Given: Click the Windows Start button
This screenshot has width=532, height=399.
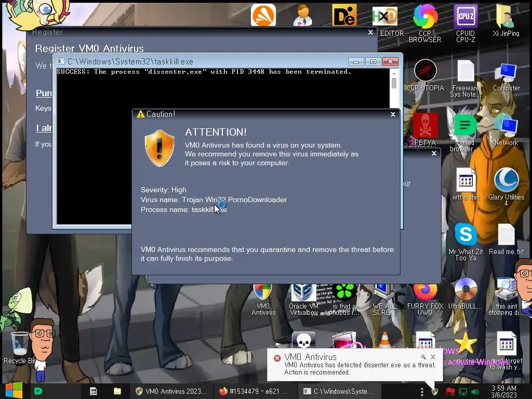Looking at the screenshot, I should (14, 391).
